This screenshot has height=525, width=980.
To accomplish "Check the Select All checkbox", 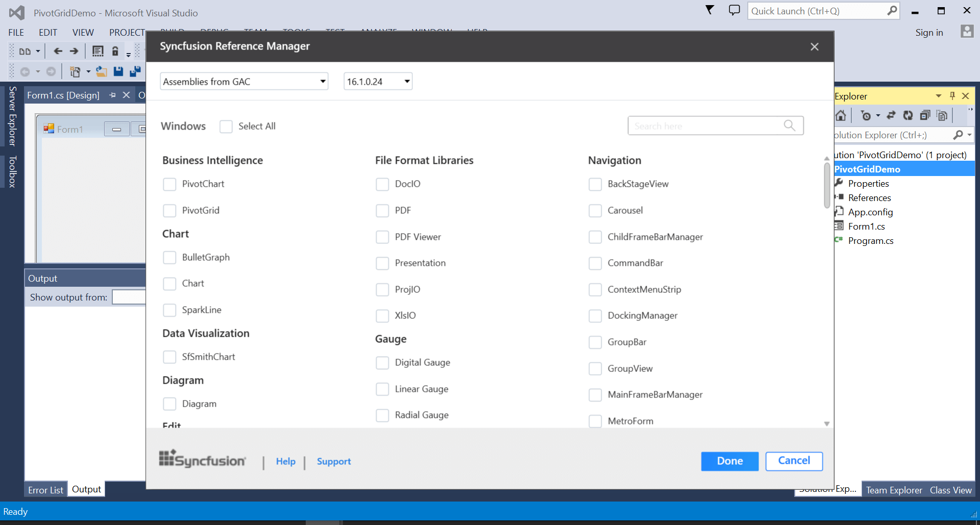I will tap(226, 126).
